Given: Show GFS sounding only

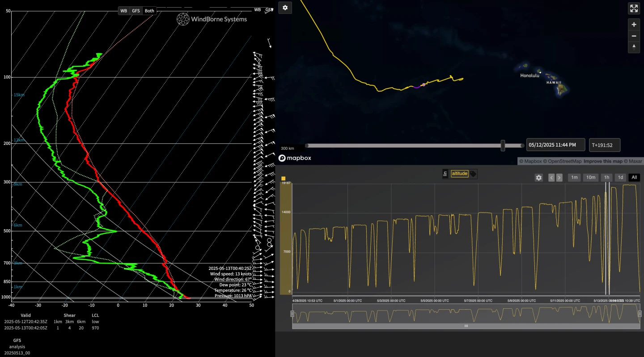Looking at the screenshot, I should [136, 11].
